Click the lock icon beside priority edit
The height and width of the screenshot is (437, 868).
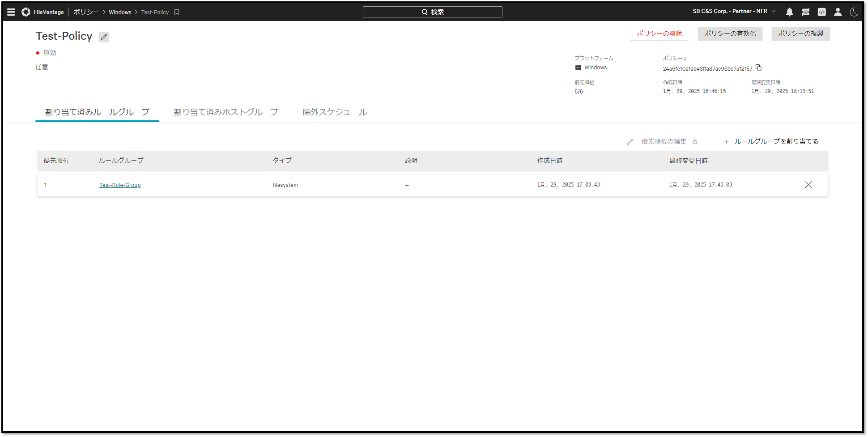(x=695, y=142)
